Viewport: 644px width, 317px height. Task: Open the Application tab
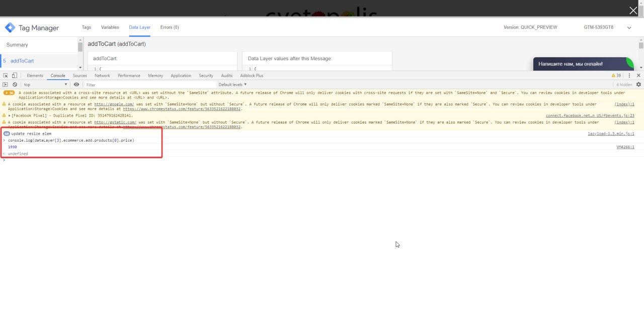(181, 75)
